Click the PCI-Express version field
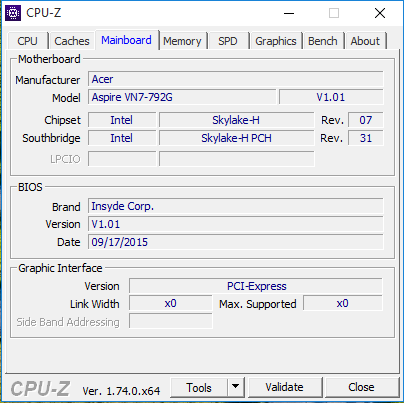Viewport: 404px width, 403px height. click(256, 286)
